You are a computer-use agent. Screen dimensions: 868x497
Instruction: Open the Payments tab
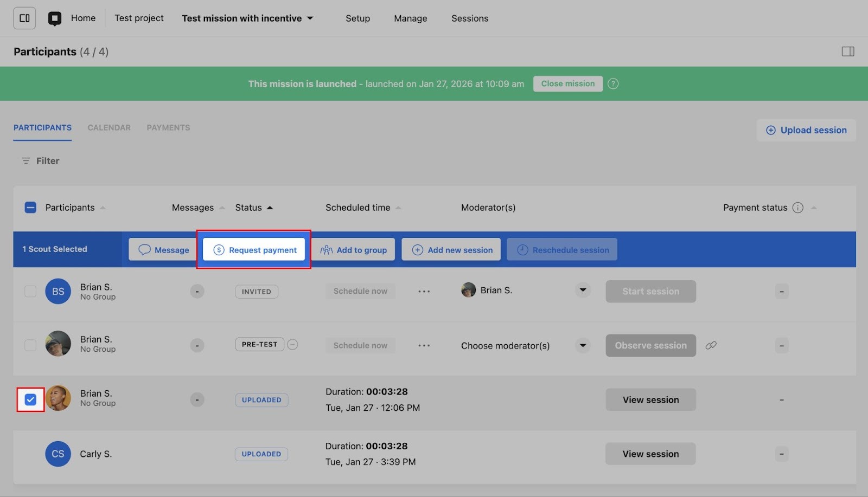click(168, 128)
